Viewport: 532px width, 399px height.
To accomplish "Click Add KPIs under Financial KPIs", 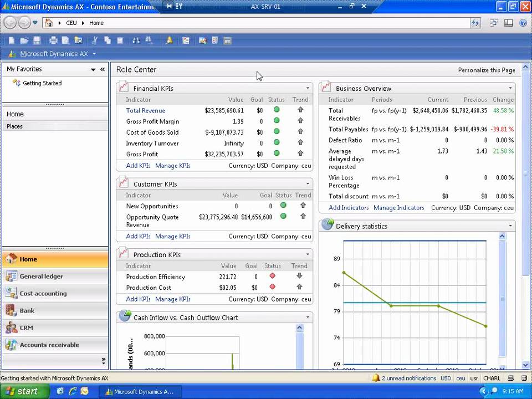I will point(138,166).
